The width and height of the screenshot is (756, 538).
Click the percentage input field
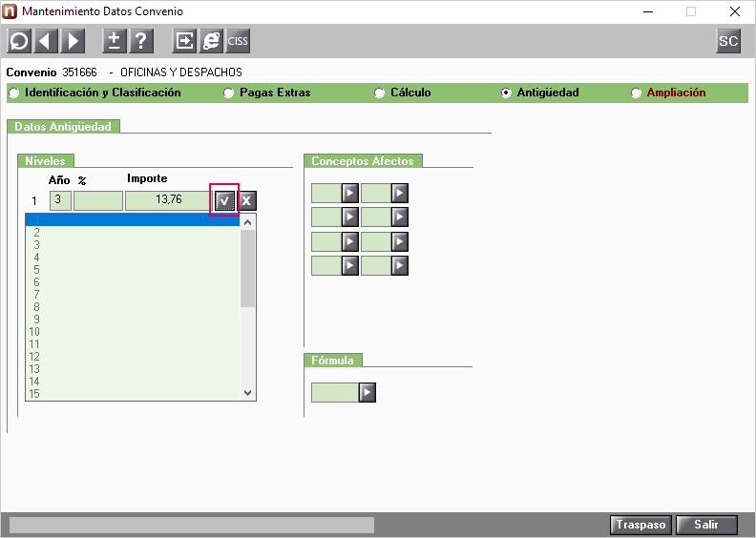pos(98,200)
